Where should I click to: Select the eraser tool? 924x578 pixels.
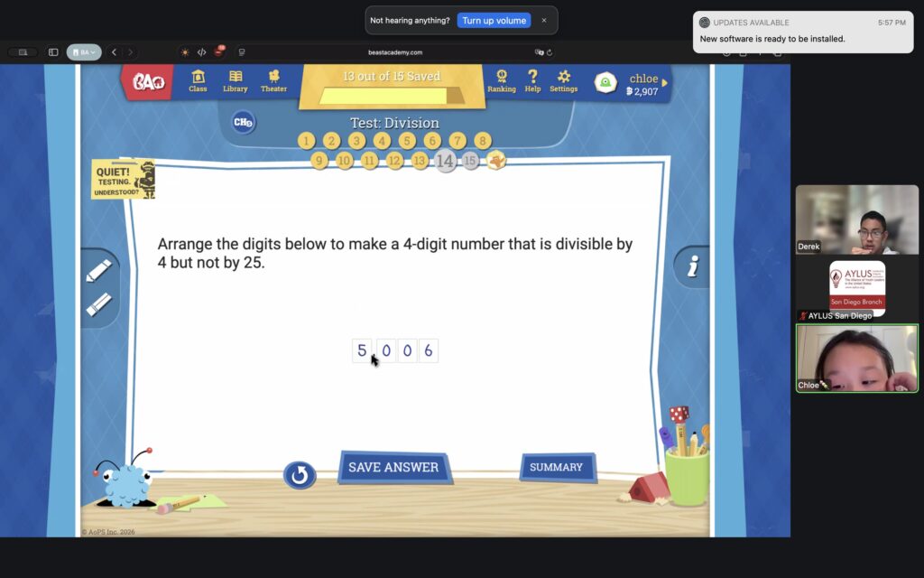tap(98, 304)
